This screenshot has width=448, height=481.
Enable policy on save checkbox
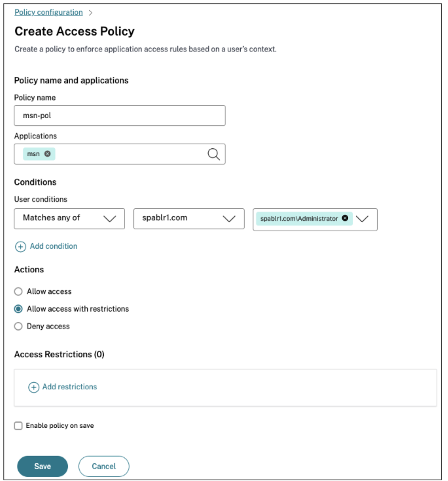click(18, 425)
